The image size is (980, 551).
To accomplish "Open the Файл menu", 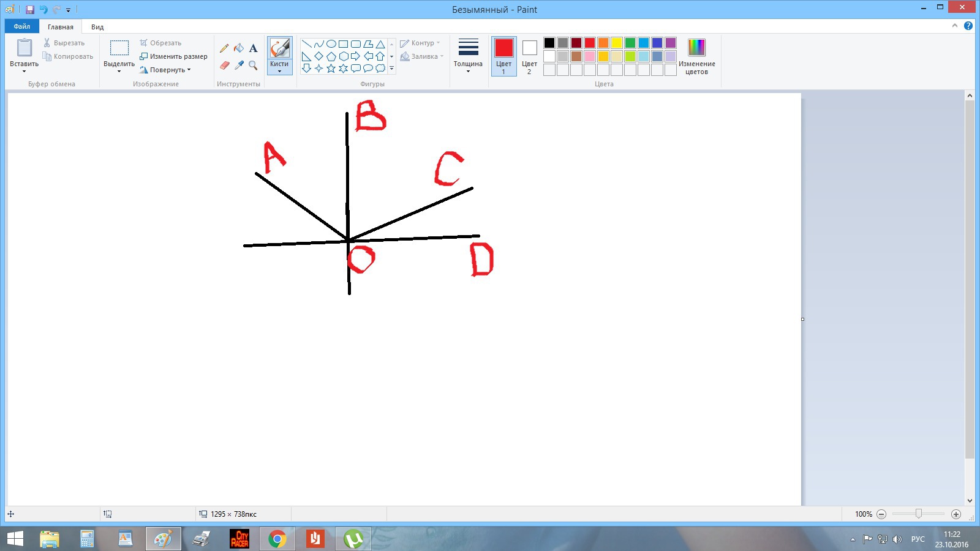I will 22,26.
